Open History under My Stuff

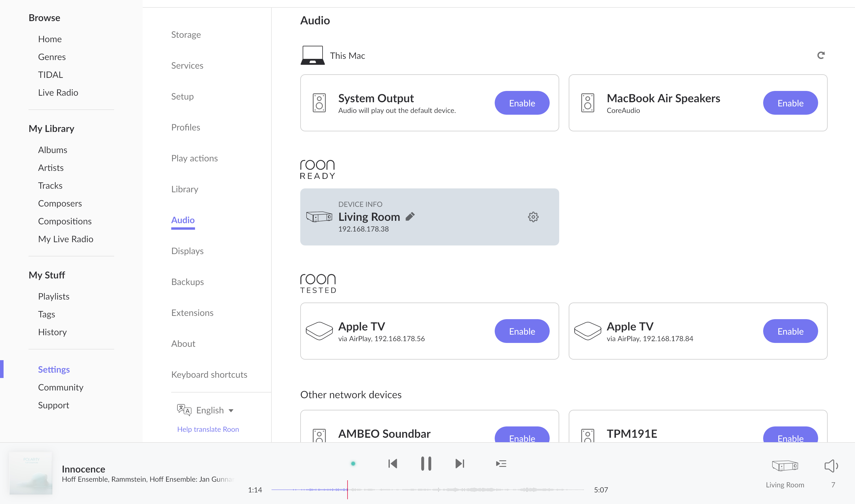coord(52,332)
